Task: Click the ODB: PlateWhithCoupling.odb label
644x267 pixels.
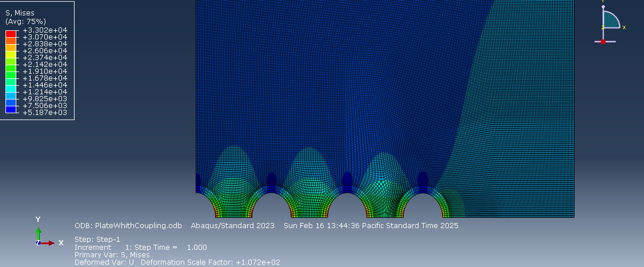Action: point(128,226)
